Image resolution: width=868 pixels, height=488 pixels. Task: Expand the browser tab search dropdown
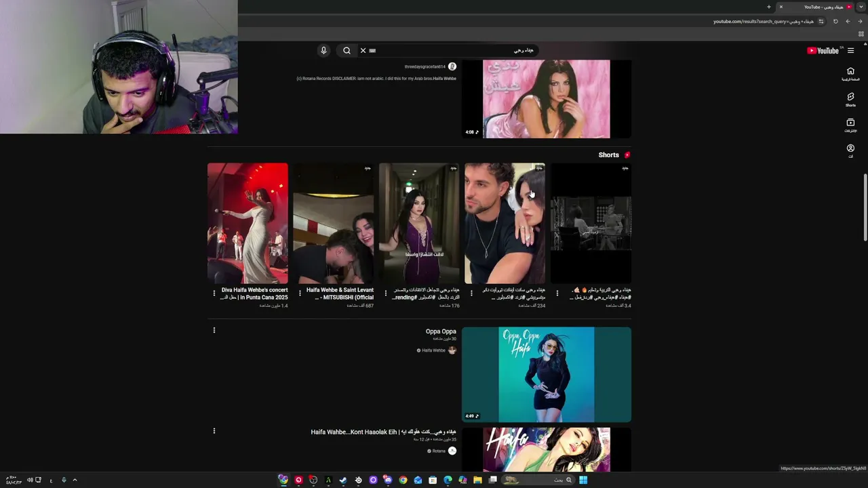(x=861, y=7)
